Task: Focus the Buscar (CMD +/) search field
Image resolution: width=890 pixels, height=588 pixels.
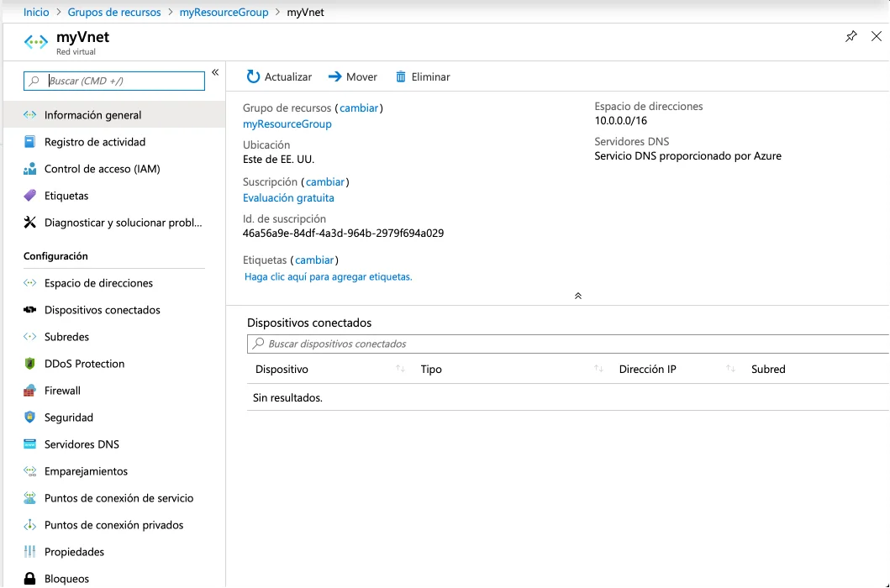Action: 114,81
